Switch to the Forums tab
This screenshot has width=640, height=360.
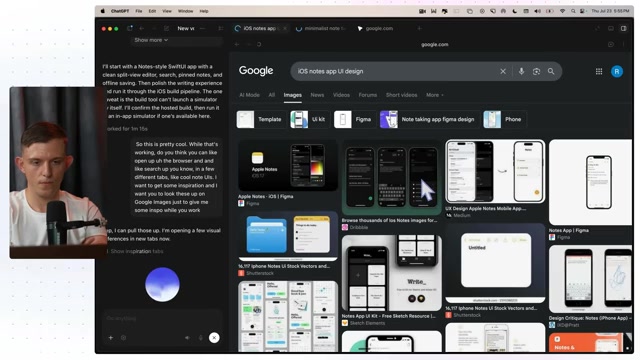[368, 95]
